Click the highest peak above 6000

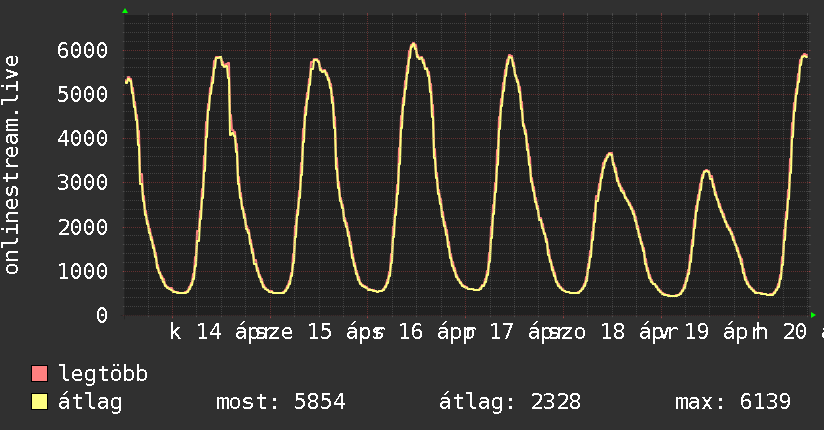point(414,45)
